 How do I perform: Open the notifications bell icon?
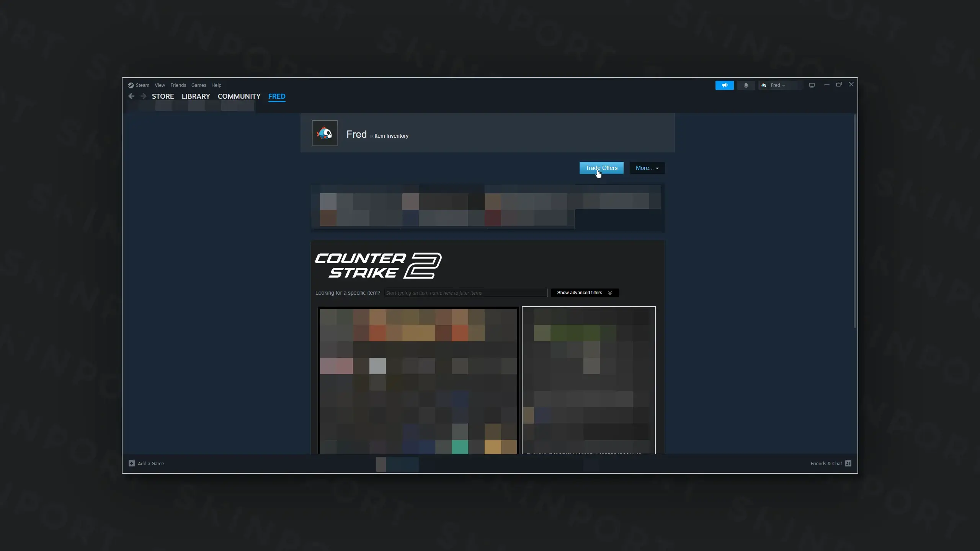pos(746,85)
